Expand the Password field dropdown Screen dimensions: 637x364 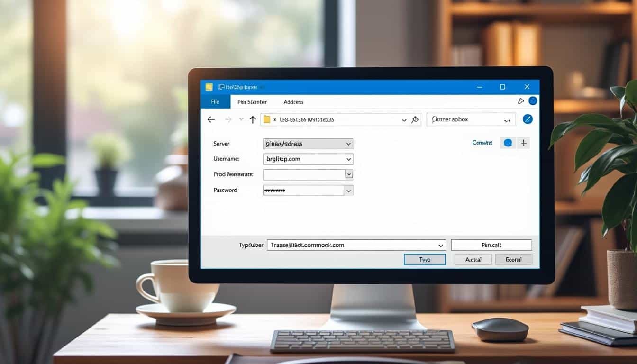[349, 190]
